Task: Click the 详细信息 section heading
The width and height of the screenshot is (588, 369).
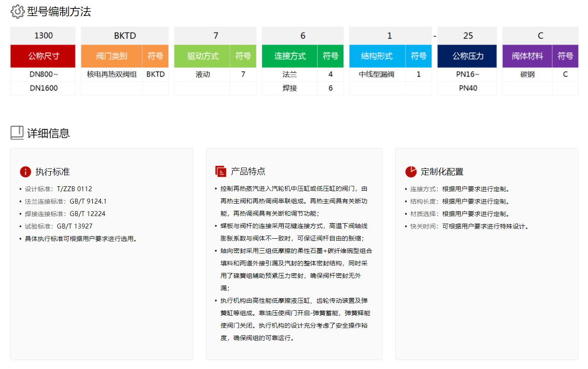Action: click(x=48, y=133)
